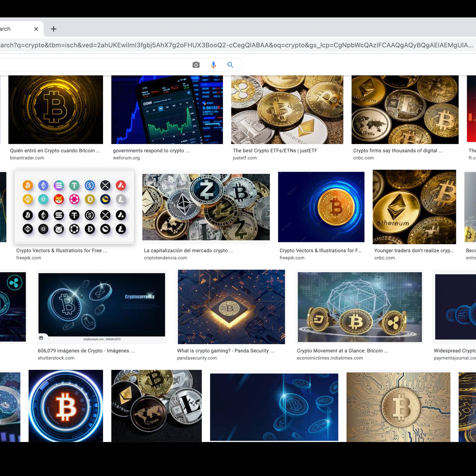Click the pandasecurity.com source link

coord(197,358)
